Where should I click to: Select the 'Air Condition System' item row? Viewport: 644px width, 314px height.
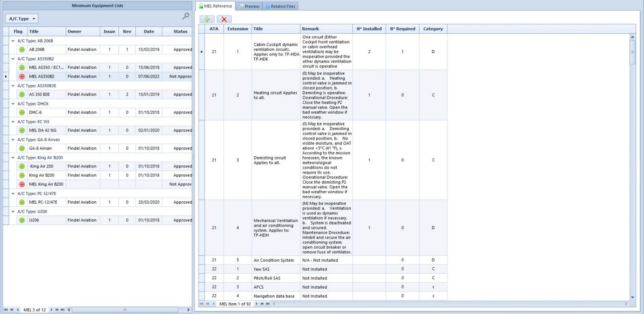(323, 260)
